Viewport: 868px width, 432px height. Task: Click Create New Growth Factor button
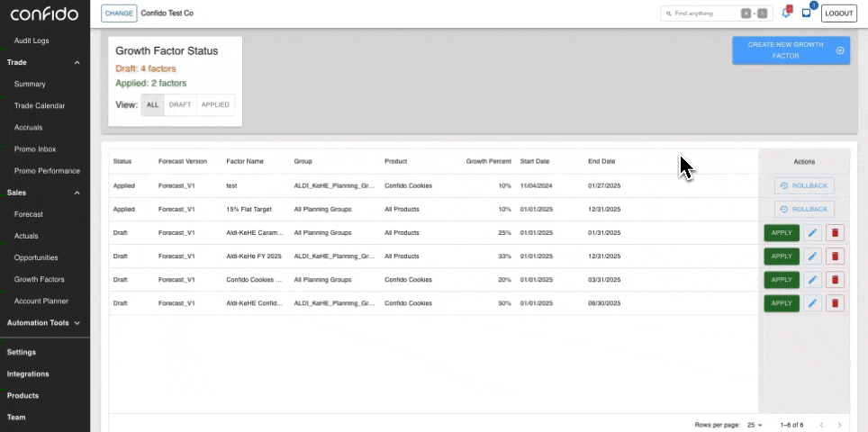(791, 50)
